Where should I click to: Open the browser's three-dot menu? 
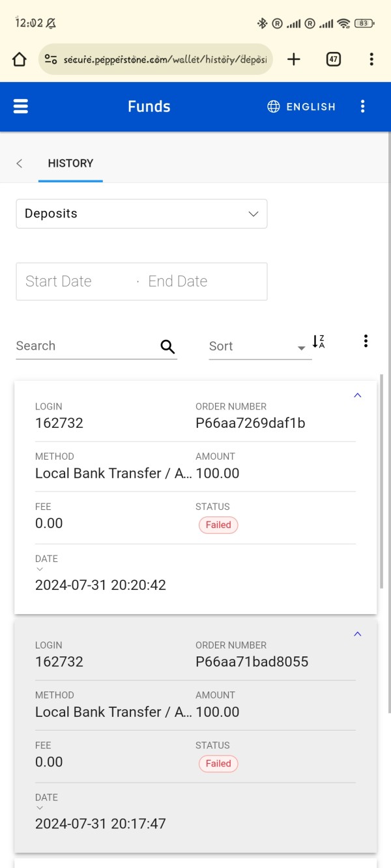click(371, 59)
